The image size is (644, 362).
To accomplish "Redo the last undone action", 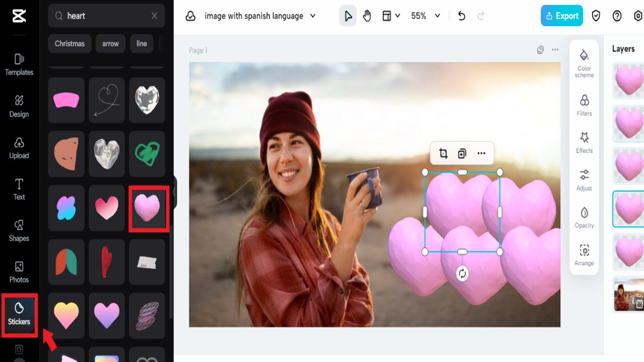I will click(481, 16).
